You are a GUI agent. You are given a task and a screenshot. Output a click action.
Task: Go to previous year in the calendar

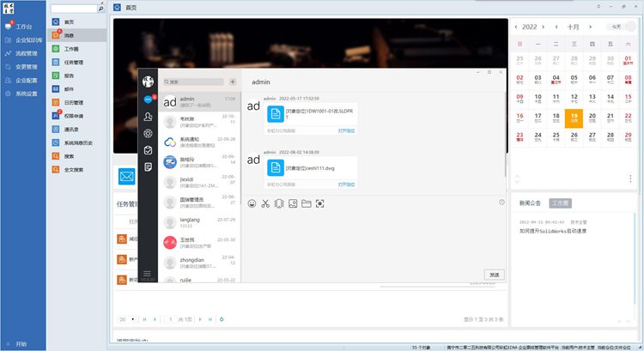(x=516, y=27)
